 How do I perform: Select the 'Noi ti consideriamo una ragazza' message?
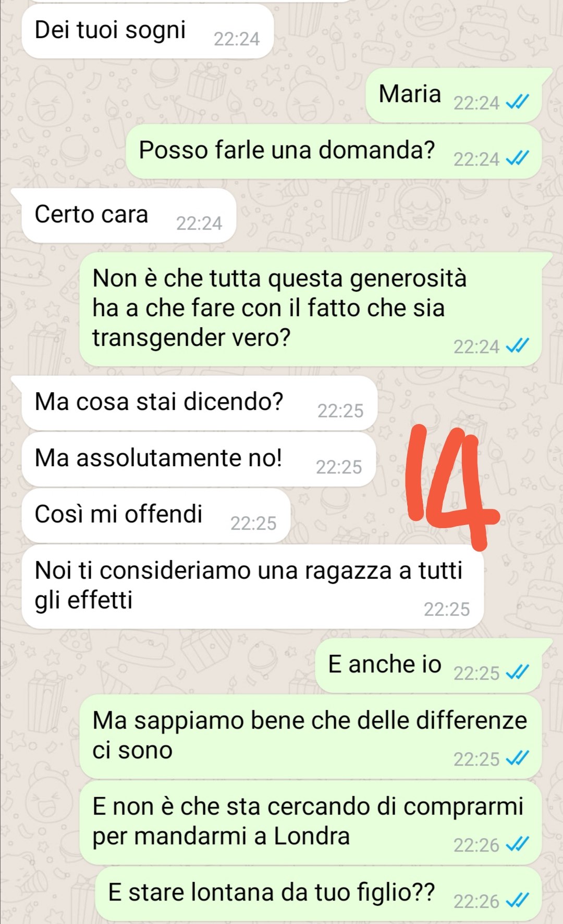pos(253,586)
